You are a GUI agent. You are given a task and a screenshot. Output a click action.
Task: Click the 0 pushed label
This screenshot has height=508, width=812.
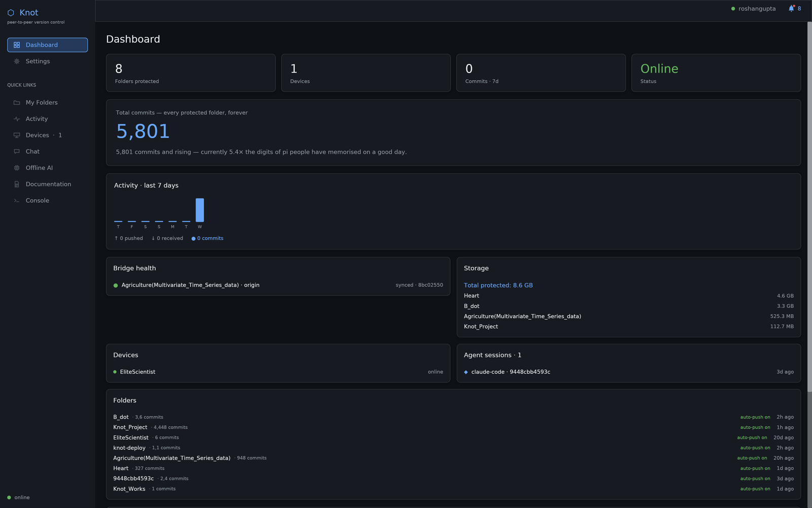click(129, 238)
